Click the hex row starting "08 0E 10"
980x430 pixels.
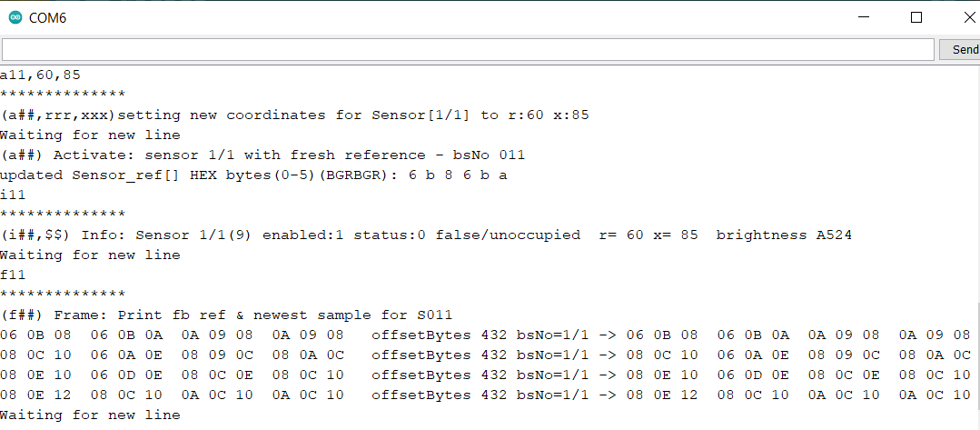173,375
